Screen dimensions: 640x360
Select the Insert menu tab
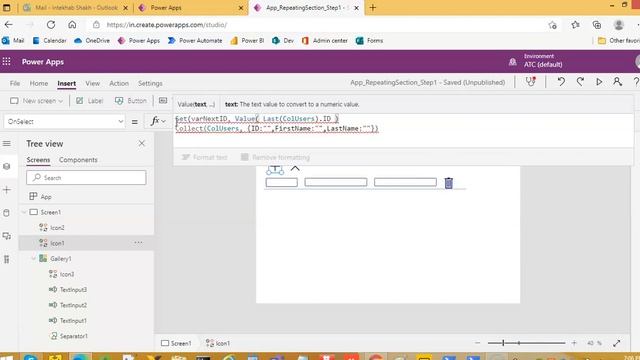tap(67, 83)
